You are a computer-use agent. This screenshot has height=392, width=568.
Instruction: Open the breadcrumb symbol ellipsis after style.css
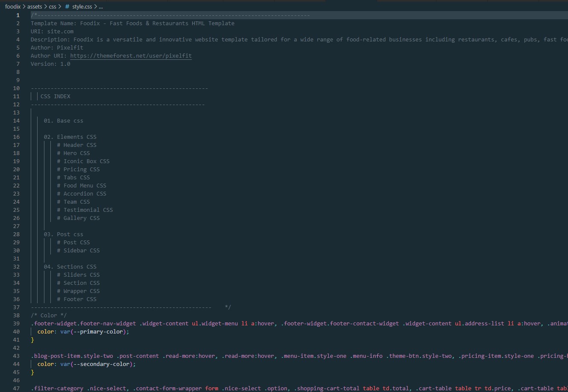coord(101,7)
